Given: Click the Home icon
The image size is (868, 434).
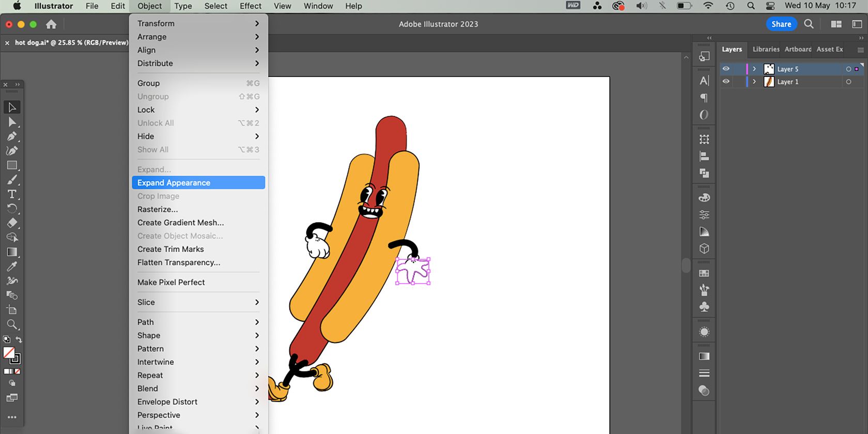Looking at the screenshot, I should (x=51, y=24).
